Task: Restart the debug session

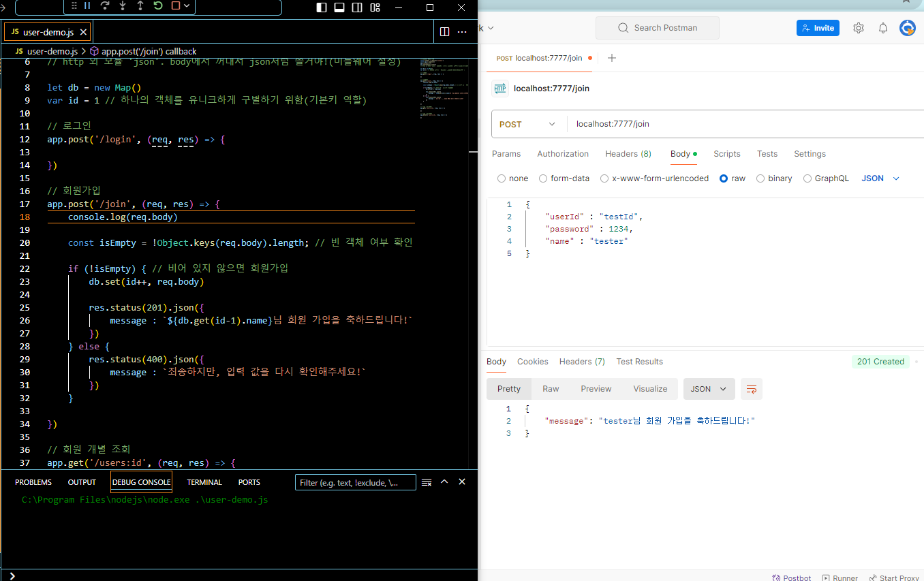Action: [x=158, y=5]
